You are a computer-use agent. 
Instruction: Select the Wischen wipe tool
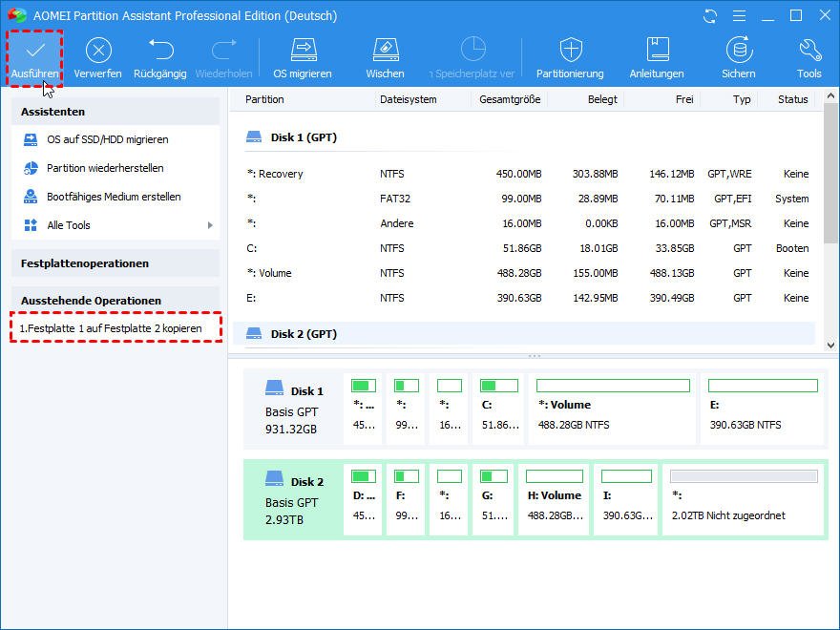point(385,52)
